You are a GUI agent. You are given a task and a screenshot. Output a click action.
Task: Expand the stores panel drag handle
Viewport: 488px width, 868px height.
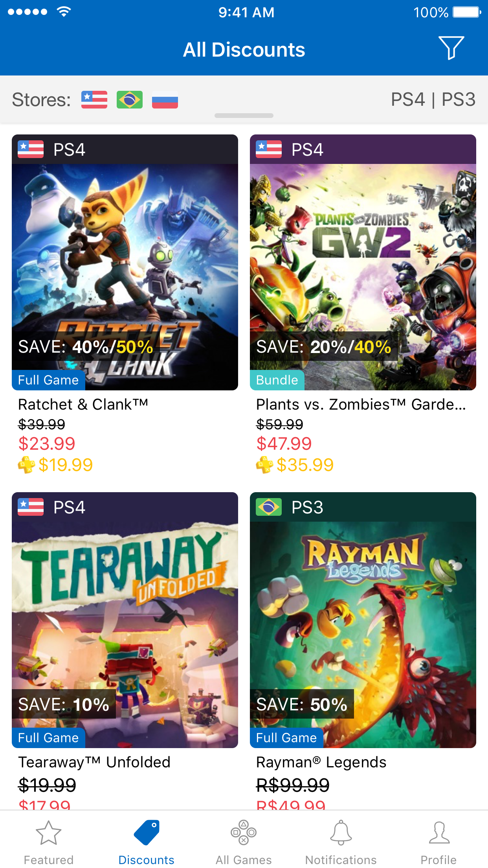tap(244, 116)
